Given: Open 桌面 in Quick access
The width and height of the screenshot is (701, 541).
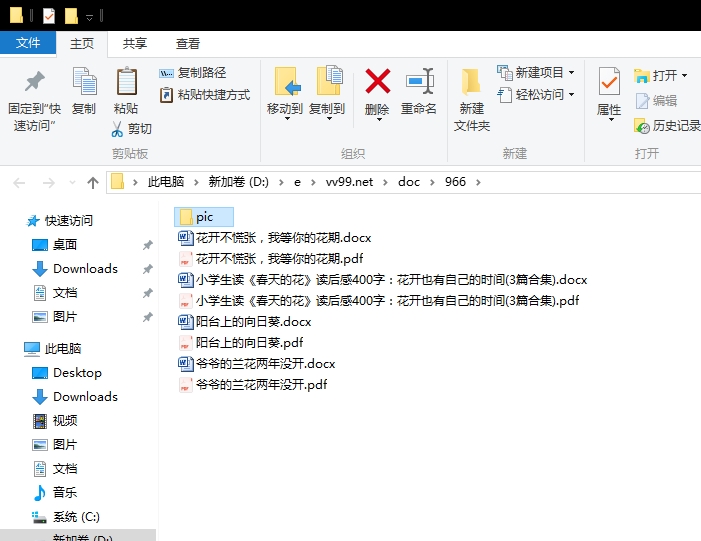Looking at the screenshot, I should point(55,245).
